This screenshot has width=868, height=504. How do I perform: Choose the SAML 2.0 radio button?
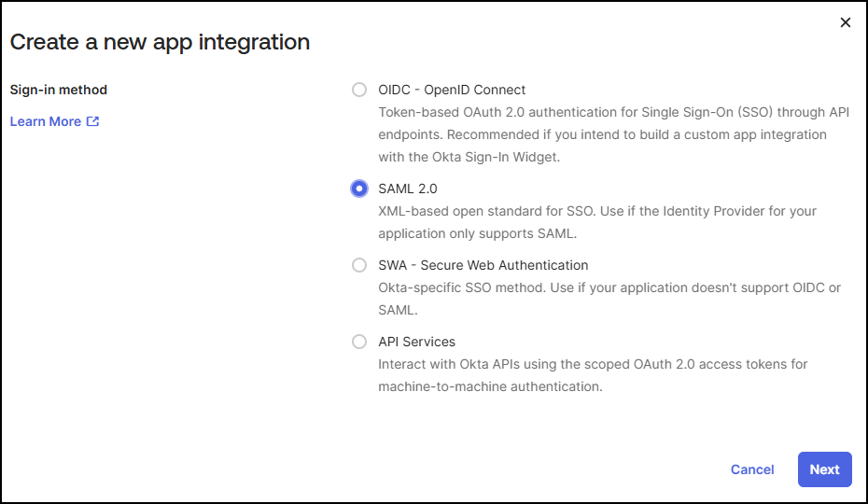pos(359,189)
